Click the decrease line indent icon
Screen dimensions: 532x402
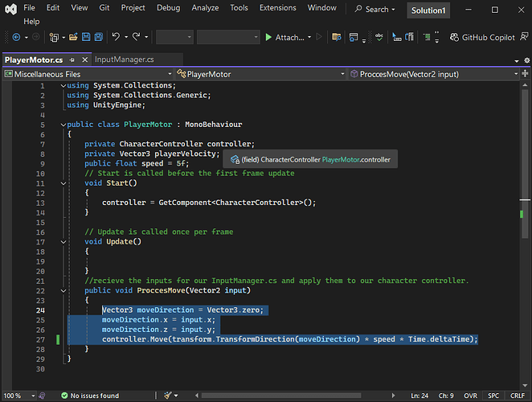click(397, 37)
